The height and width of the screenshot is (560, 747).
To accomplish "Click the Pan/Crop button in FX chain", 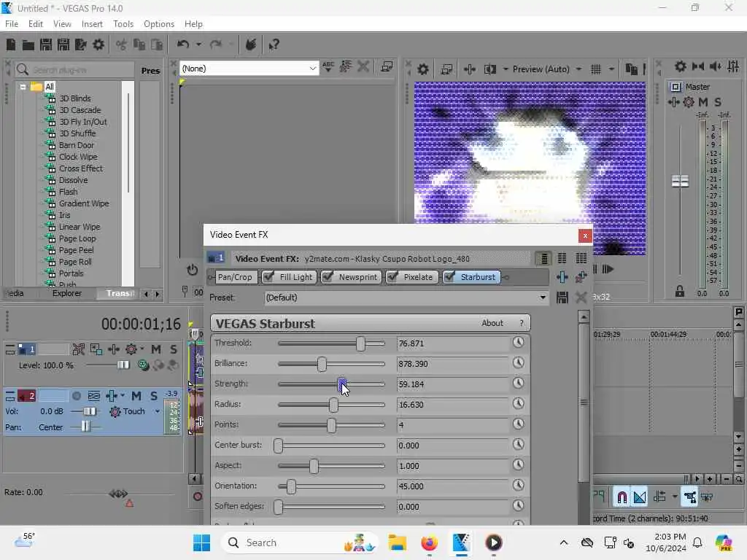I will coord(234,277).
